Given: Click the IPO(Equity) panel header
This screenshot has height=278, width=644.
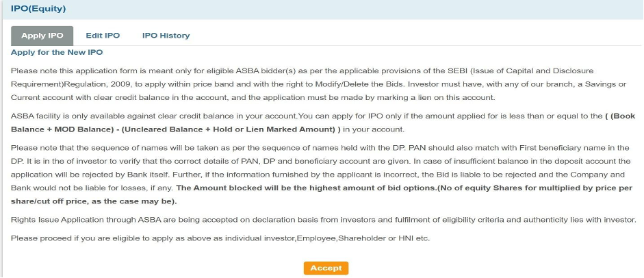Looking at the screenshot, I should click(38, 8).
